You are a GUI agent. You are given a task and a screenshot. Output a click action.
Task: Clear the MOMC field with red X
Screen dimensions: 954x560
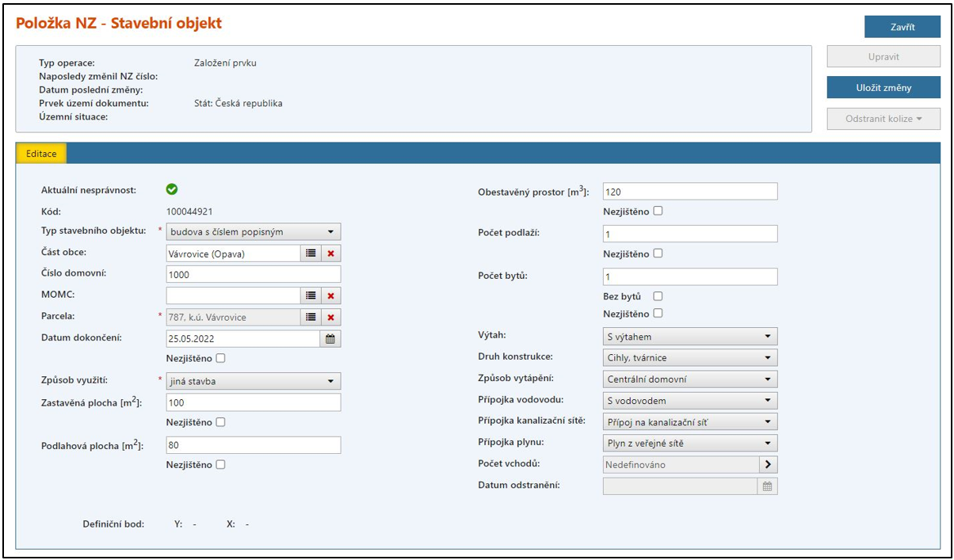point(331,295)
